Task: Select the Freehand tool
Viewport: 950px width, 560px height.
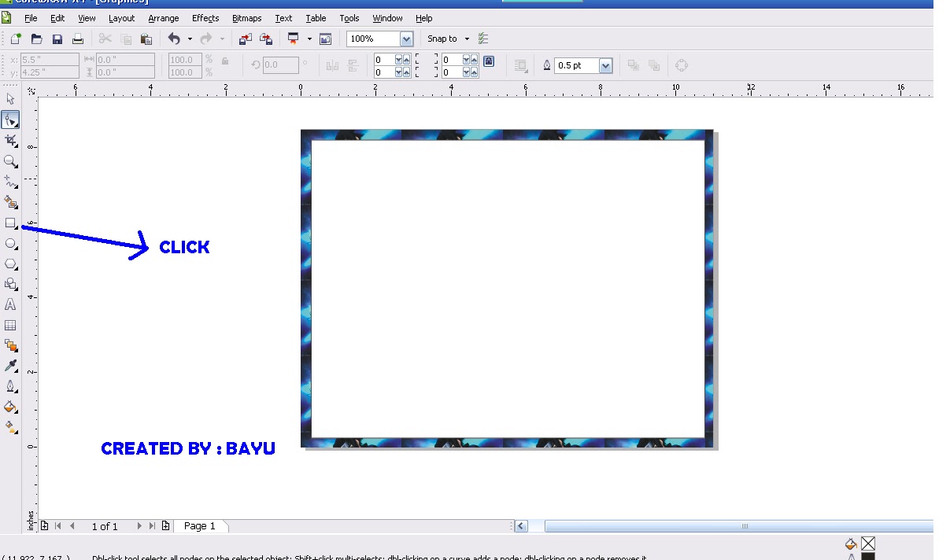Action: 10,182
